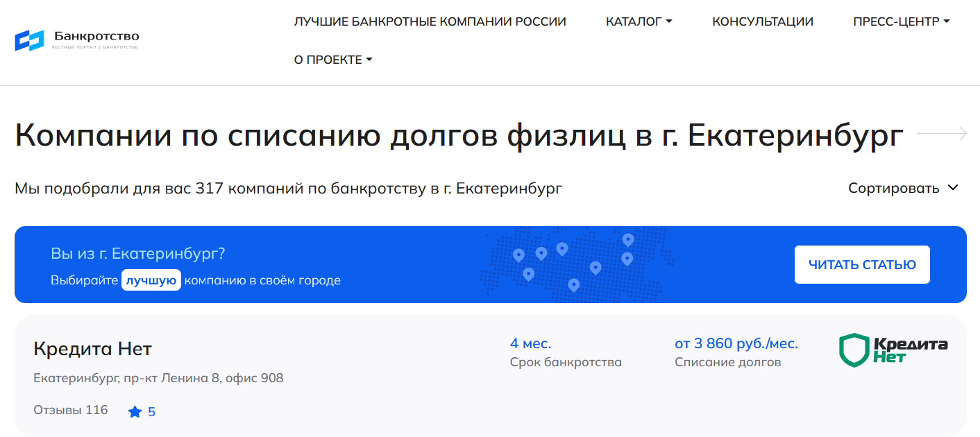Image resolution: width=980 pixels, height=437 pixels.
Task: Open ЛУЧШИЕ БАНКРОТНЫЕ КОМПАНИИ РОССИИ page
Action: tap(430, 22)
